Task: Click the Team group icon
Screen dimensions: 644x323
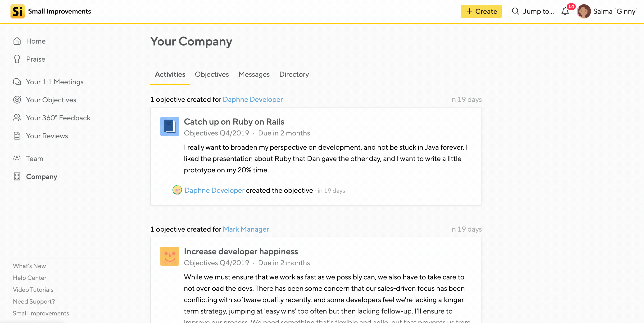Action: (17, 159)
